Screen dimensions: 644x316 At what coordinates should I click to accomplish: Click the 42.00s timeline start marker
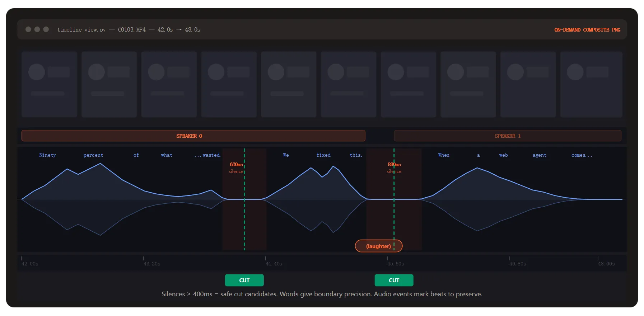[x=29, y=264]
